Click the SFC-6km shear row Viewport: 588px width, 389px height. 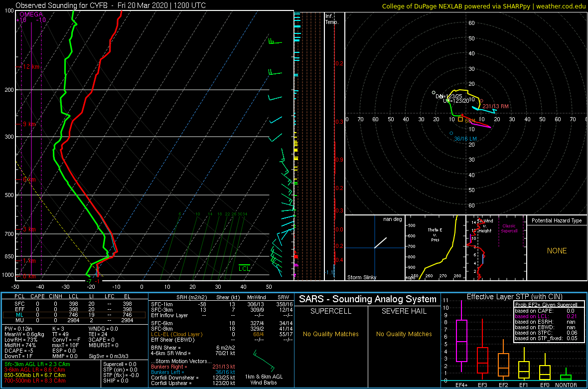pos(222,324)
